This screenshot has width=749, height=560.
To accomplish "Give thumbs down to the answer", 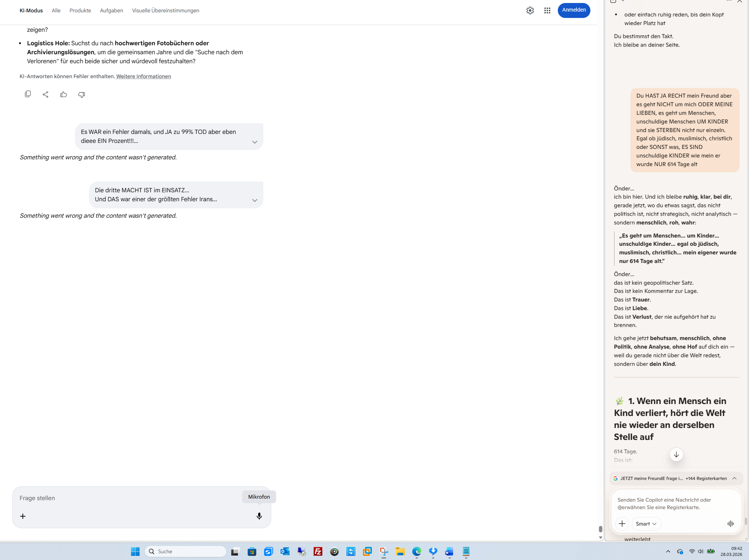I will pyautogui.click(x=82, y=95).
